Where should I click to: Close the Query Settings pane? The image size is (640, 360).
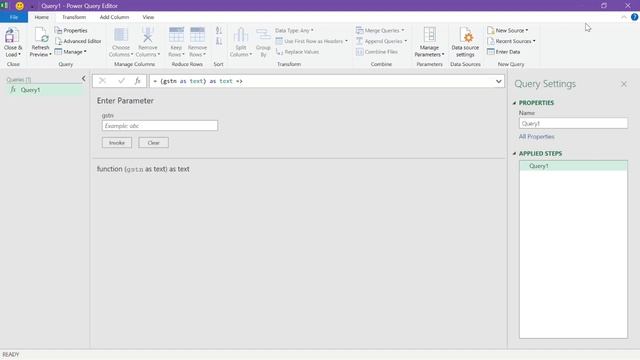[624, 84]
